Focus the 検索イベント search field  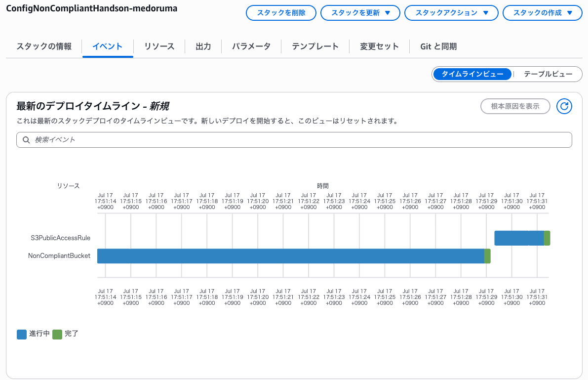click(x=294, y=140)
